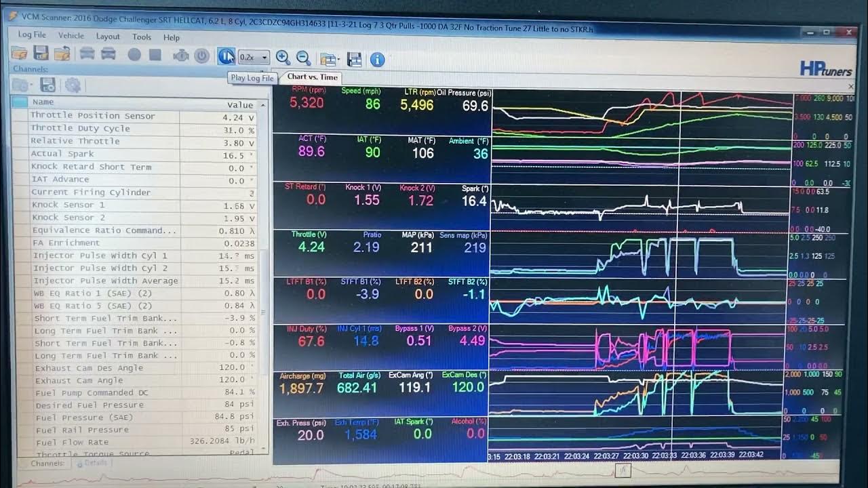
Task: Zoom in on the chart with magnifier plus
Action: click(x=283, y=58)
